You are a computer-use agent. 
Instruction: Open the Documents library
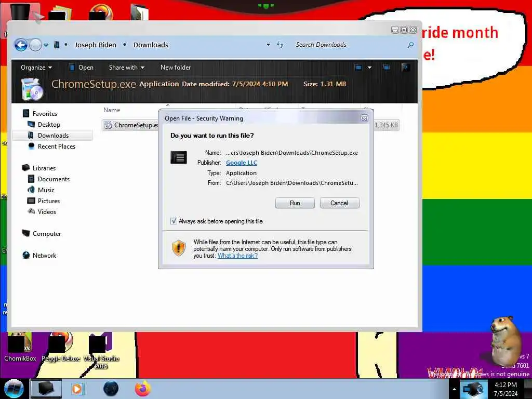(x=54, y=179)
